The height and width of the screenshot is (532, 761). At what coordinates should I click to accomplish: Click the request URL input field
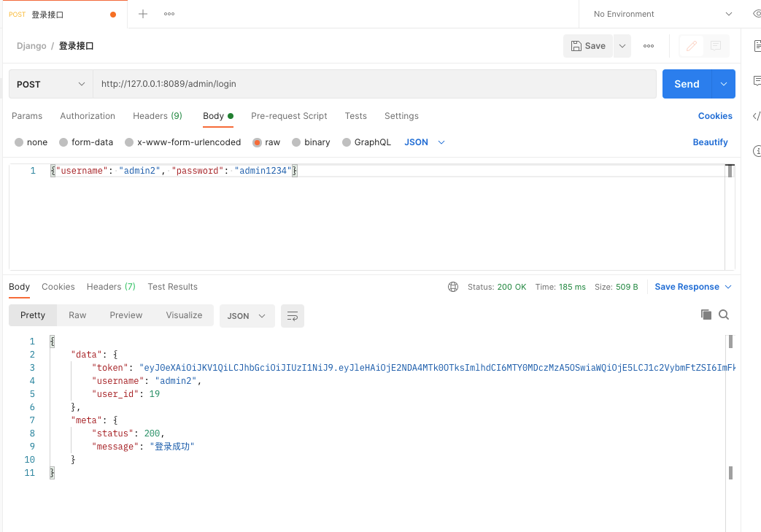click(x=374, y=84)
